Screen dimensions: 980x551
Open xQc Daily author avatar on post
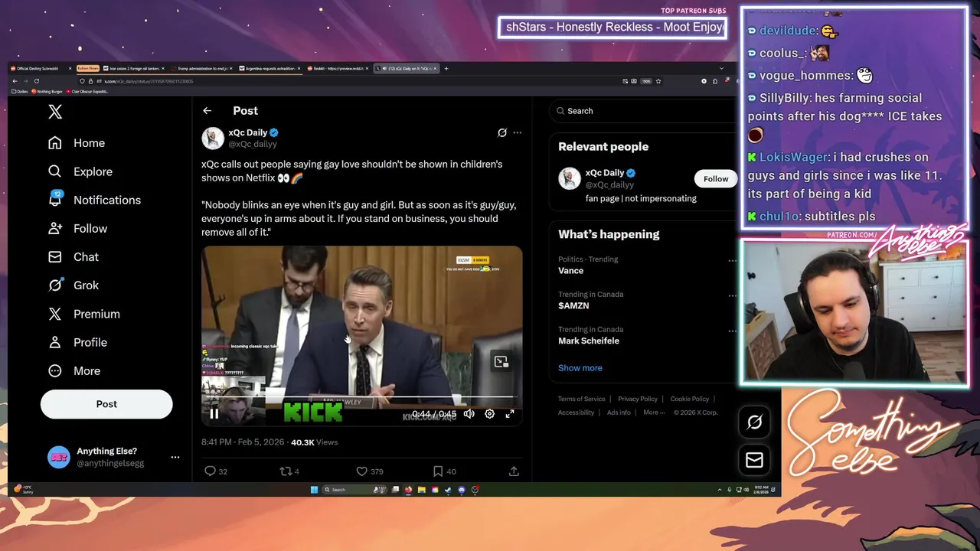213,138
